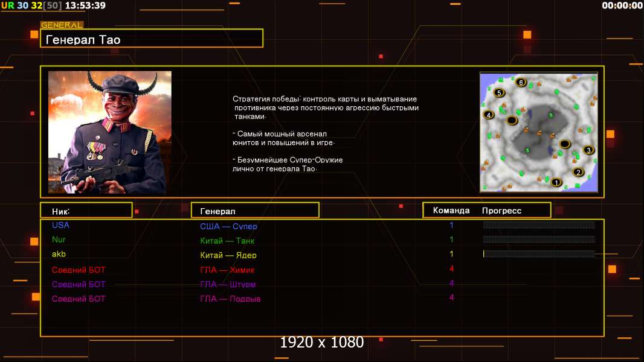
Task: Select player name 'Nur'
Action: click(59, 240)
